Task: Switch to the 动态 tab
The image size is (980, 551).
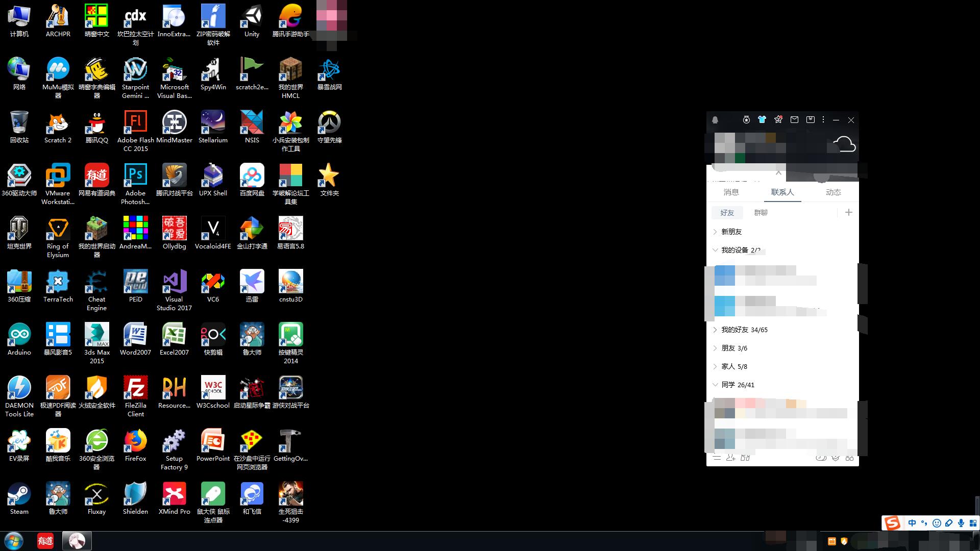Action: [833, 192]
